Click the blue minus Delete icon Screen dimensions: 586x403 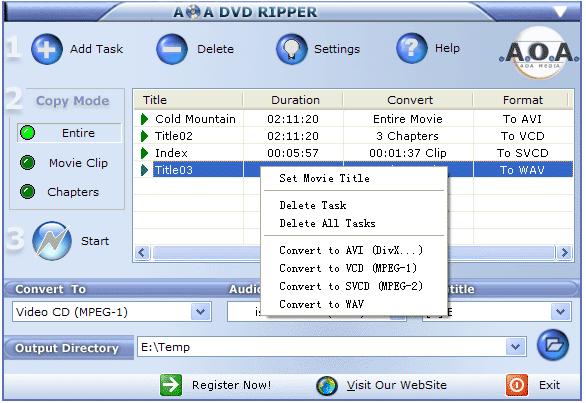[x=172, y=49]
